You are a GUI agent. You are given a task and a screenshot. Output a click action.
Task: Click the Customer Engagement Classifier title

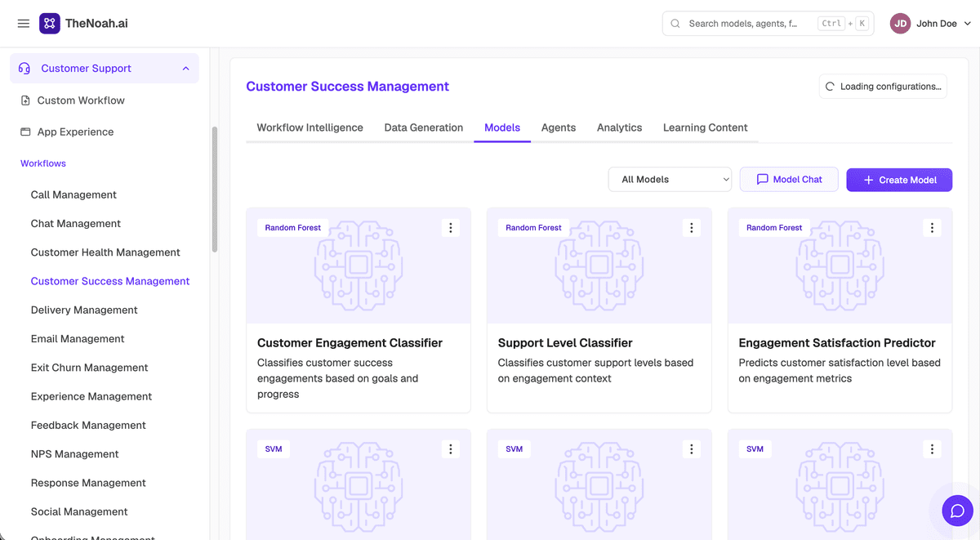tap(350, 343)
